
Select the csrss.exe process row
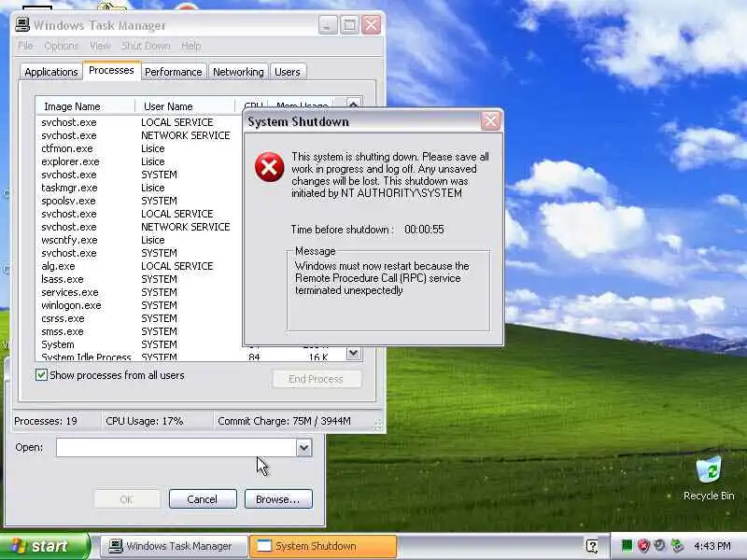tap(138, 318)
